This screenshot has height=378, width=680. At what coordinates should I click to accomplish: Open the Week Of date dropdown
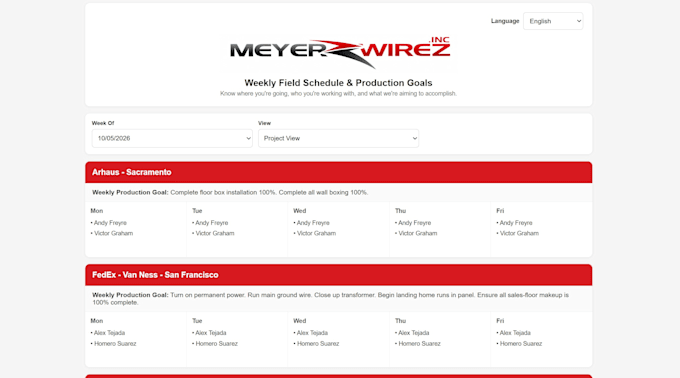(172, 138)
